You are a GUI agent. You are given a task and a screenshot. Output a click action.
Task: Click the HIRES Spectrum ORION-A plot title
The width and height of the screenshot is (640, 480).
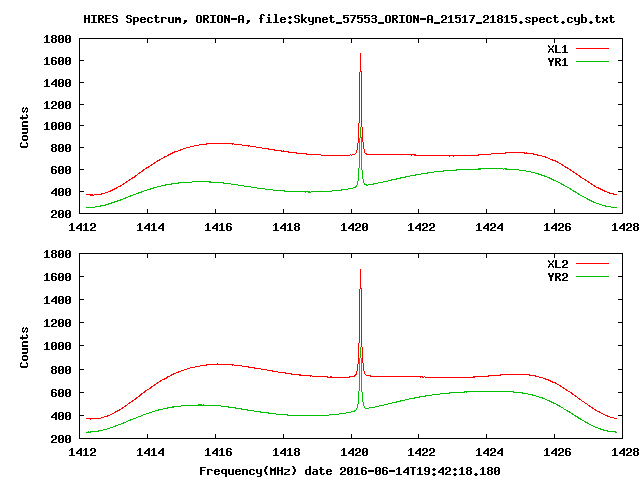tap(349, 19)
